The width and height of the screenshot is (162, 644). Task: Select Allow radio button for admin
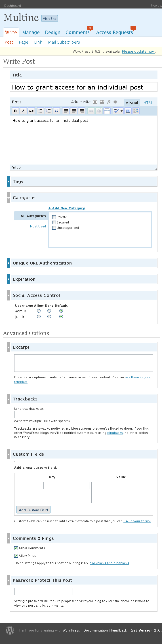[39, 311]
